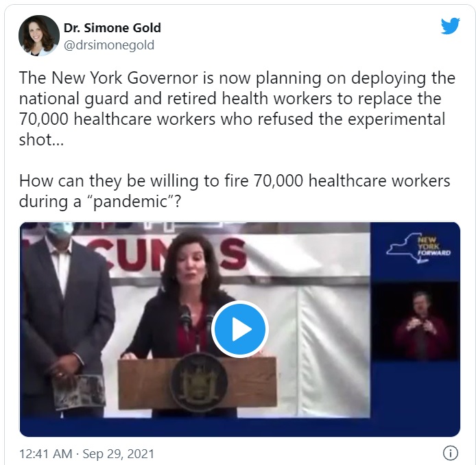Select the tweet's first paragraph text
The height and width of the screenshot is (465, 476).
tap(237, 108)
